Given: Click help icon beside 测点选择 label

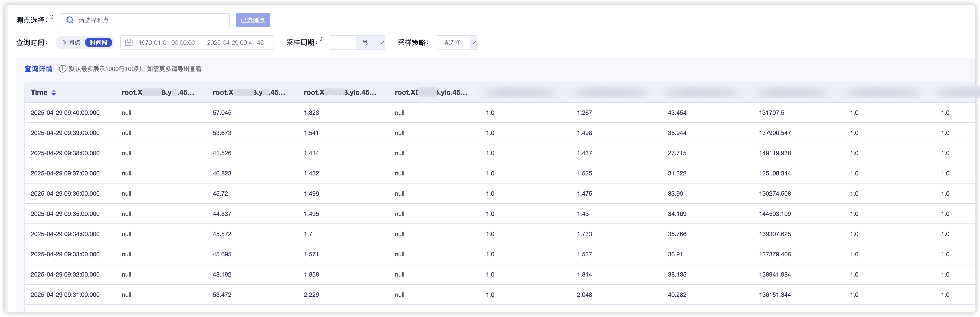Looking at the screenshot, I should pyautogui.click(x=52, y=17).
